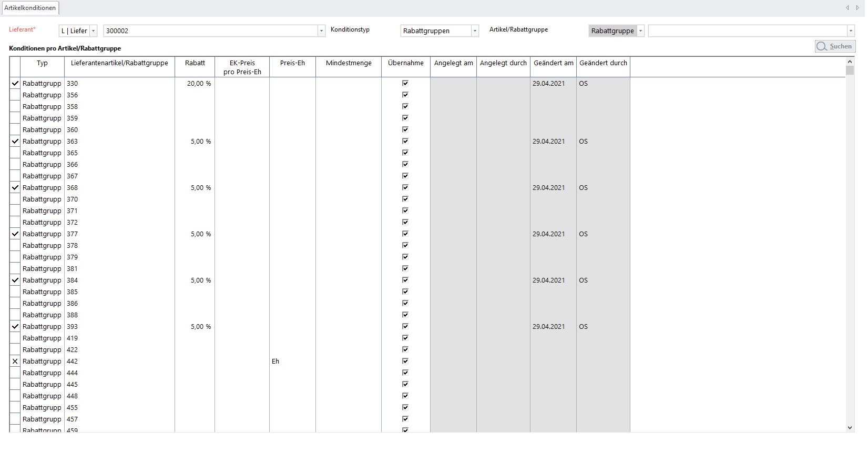Expand the Artikel/Rabattgruppe type dropdown

click(x=640, y=31)
